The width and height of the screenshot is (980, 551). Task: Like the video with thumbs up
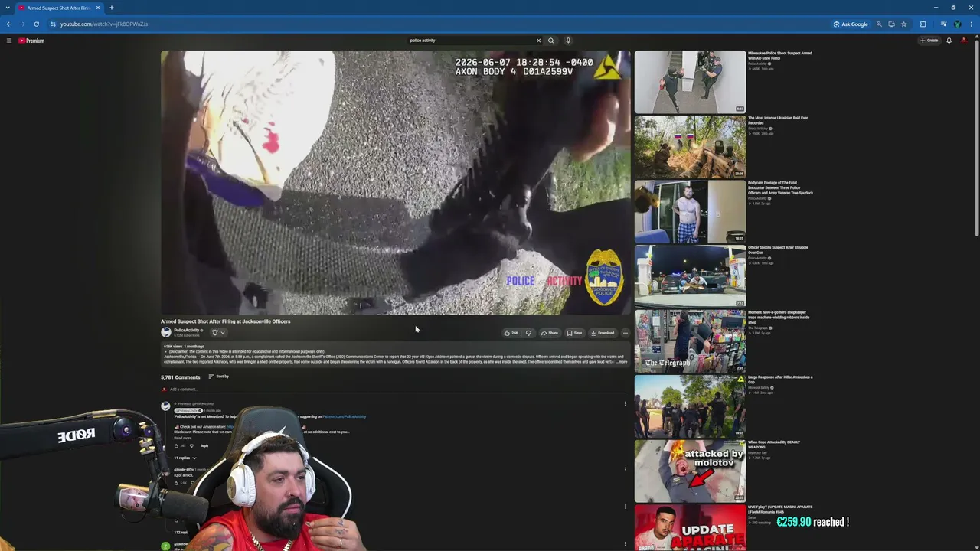tap(511, 333)
